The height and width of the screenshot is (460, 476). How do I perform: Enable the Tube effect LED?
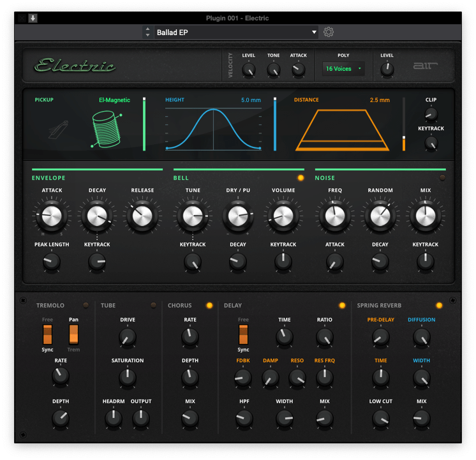click(153, 305)
